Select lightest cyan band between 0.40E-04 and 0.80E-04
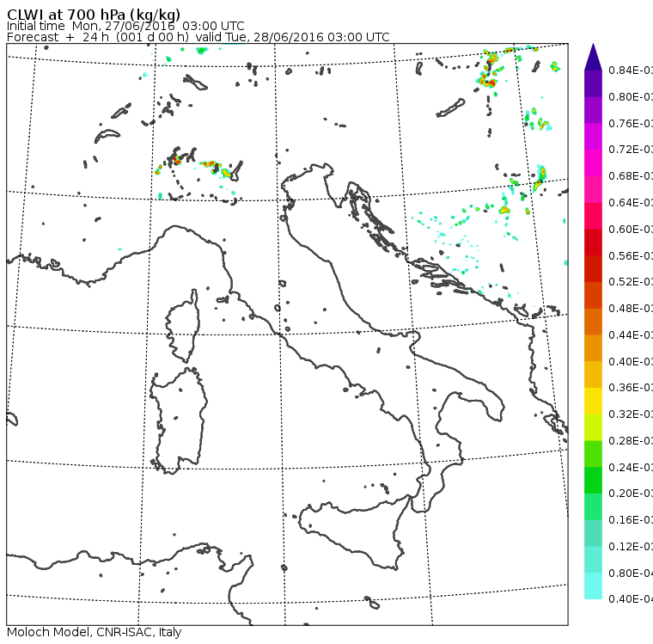 pyautogui.click(x=593, y=586)
